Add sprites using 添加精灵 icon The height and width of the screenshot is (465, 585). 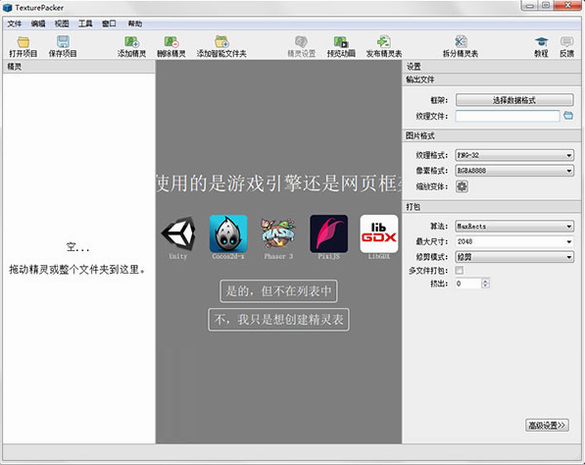(132, 47)
